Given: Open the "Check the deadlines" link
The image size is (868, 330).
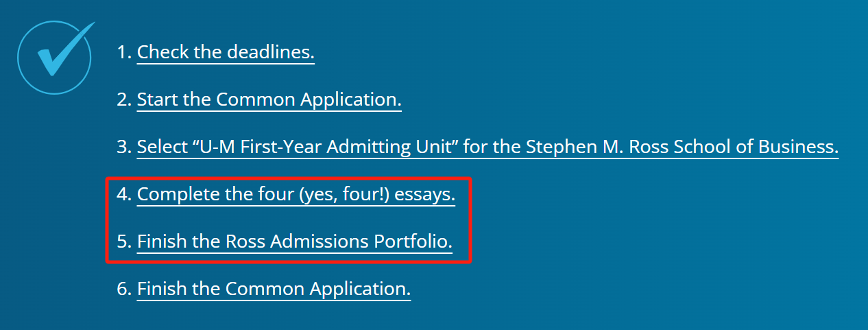Looking at the screenshot, I should [226, 52].
